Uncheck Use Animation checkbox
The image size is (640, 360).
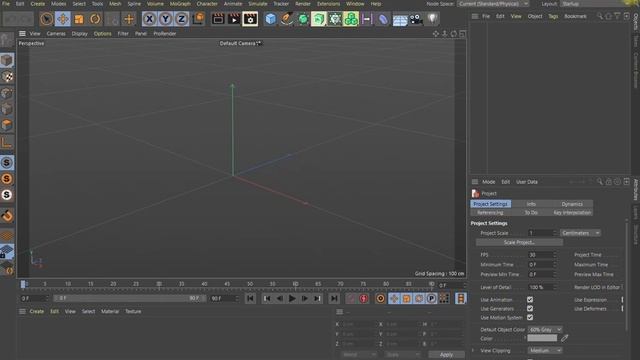coord(530,300)
